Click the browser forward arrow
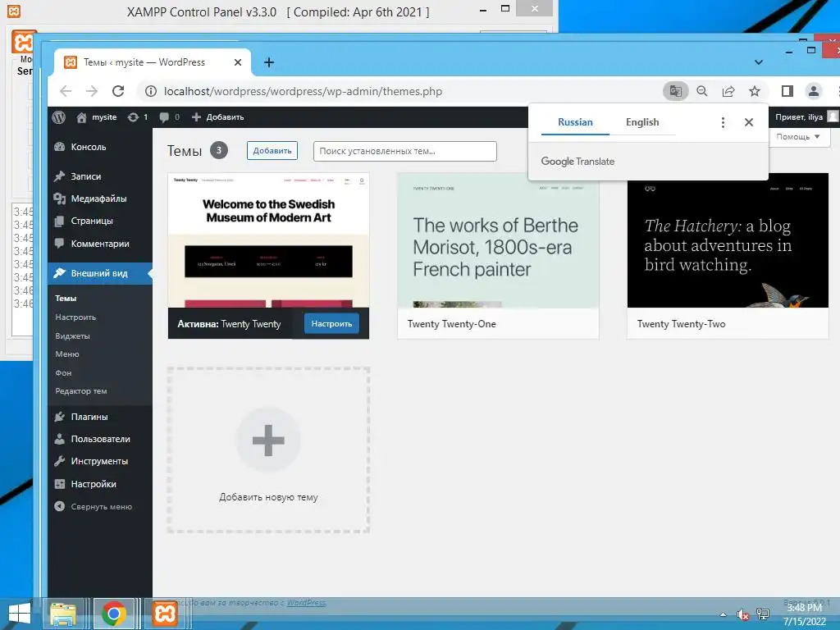This screenshot has height=630, width=840. 92,91
